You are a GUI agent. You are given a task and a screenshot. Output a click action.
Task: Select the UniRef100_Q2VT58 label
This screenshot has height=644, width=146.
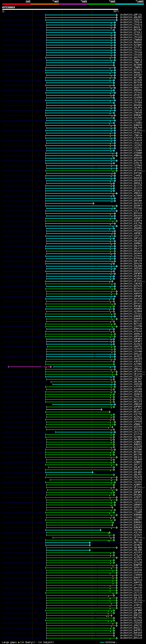click(131, 326)
